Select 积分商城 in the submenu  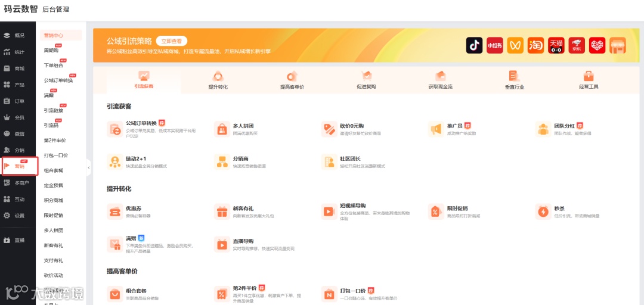pyautogui.click(x=54, y=200)
